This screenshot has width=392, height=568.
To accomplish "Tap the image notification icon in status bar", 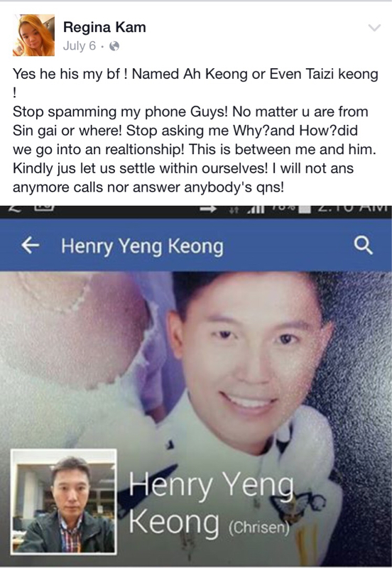I will point(45,207).
